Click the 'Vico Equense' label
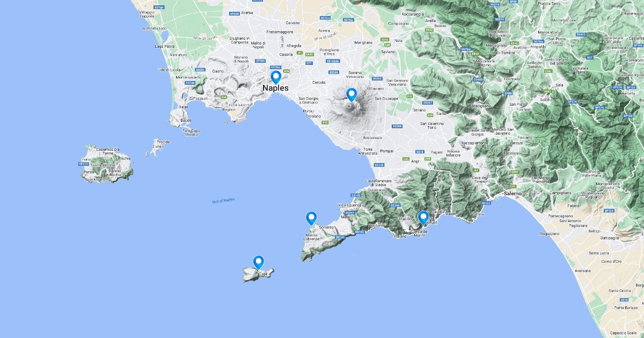Image resolution: width=644 pixels, height=338 pixels. click(x=349, y=205)
